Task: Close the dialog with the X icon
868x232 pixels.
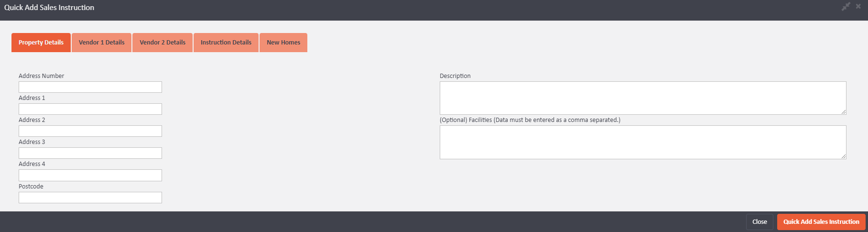Action: point(858,7)
